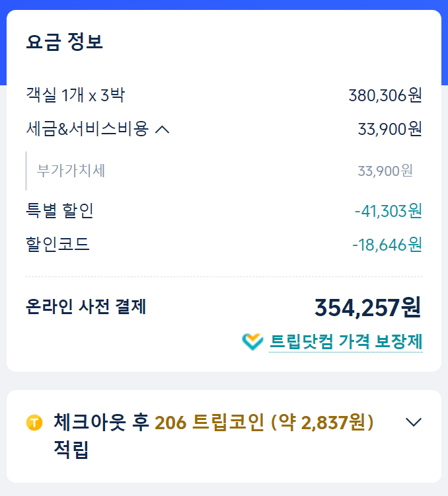448x496 pixels.
Task: Click the 온라인 사전 결제 label
Action: click(x=86, y=306)
